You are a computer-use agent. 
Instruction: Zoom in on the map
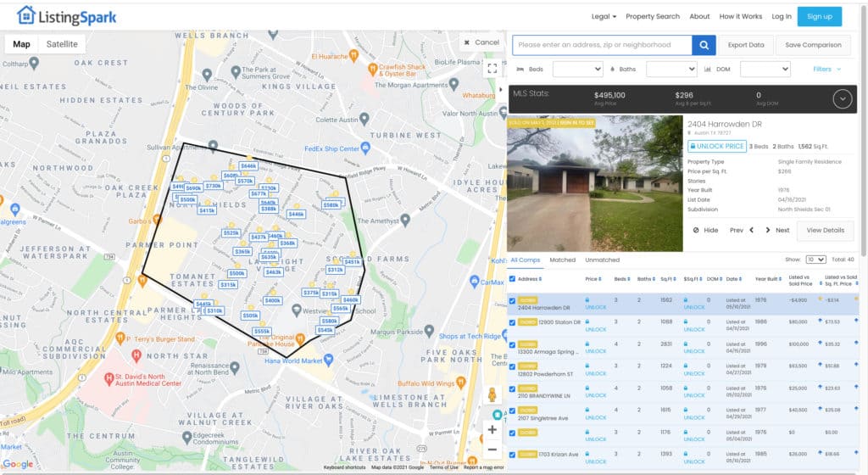point(492,429)
